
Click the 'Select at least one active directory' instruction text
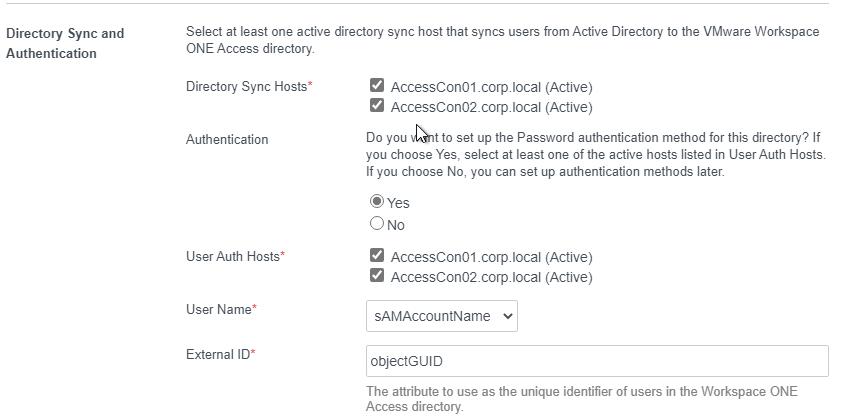coord(502,40)
